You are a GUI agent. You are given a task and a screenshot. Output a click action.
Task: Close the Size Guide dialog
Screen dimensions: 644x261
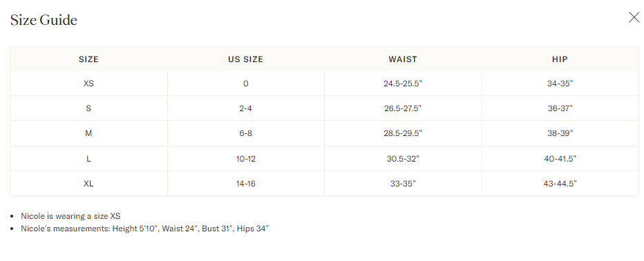pyautogui.click(x=634, y=17)
